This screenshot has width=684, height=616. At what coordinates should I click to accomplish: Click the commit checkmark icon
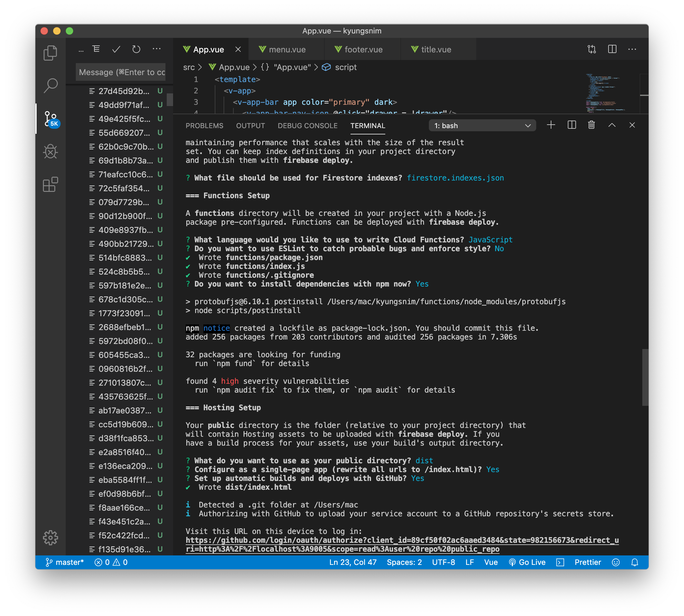pyautogui.click(x=116, y=50)
